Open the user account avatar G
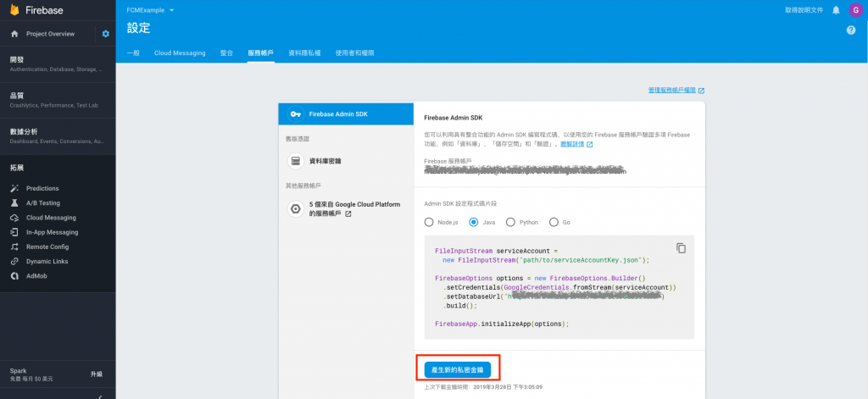The image size is (868, 399). [855, 10]
